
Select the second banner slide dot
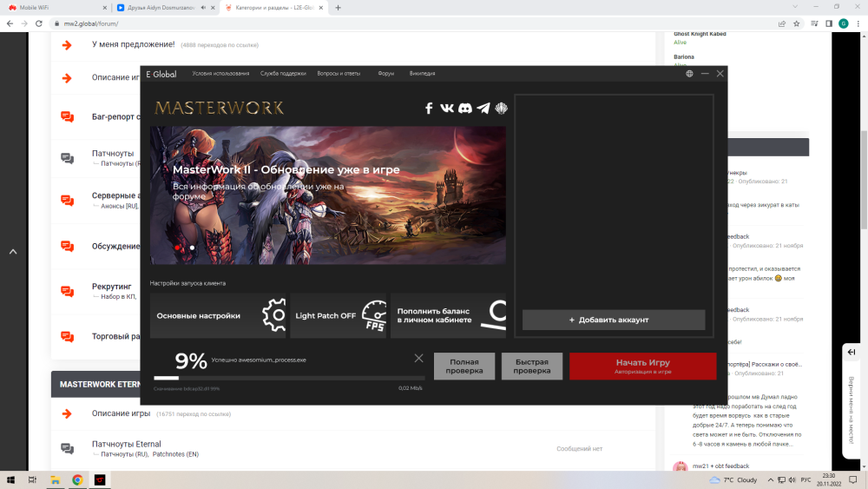tap(192, 248)
